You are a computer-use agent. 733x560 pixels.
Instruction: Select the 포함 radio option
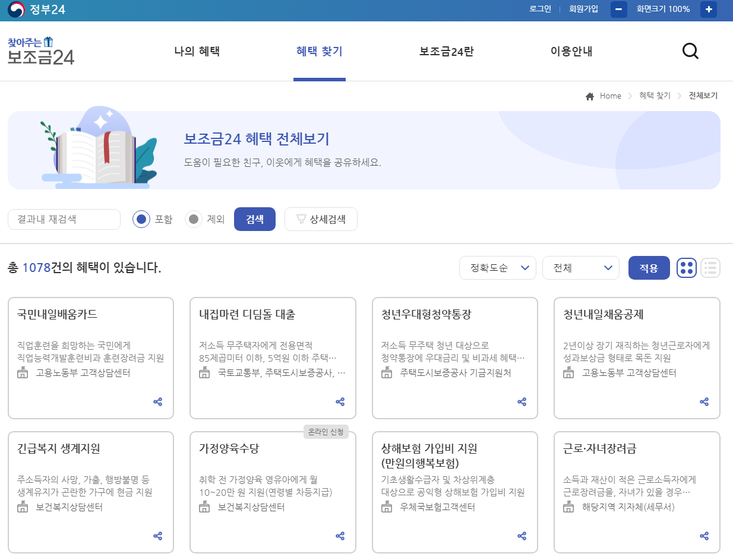(x=141, y=219)
